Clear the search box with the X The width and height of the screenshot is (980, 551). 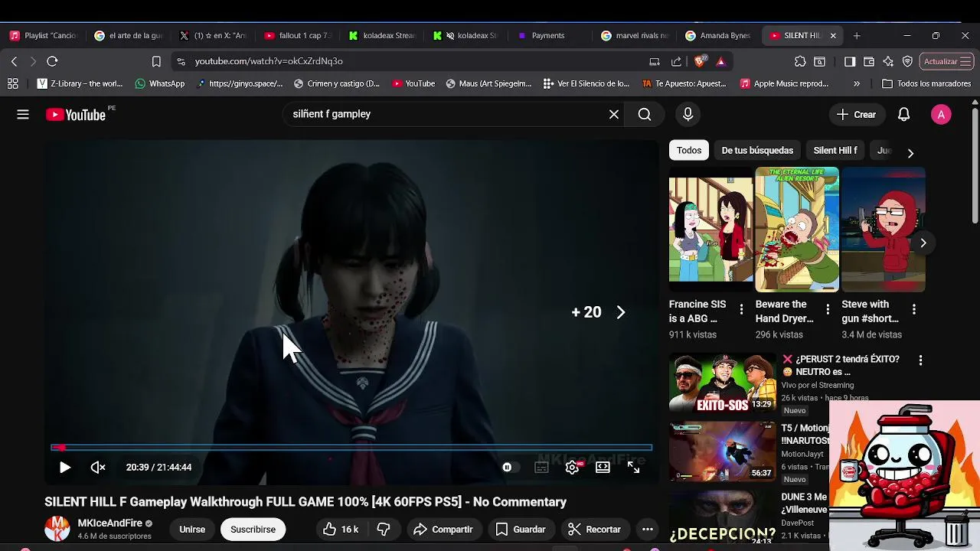tap(614, 115)
